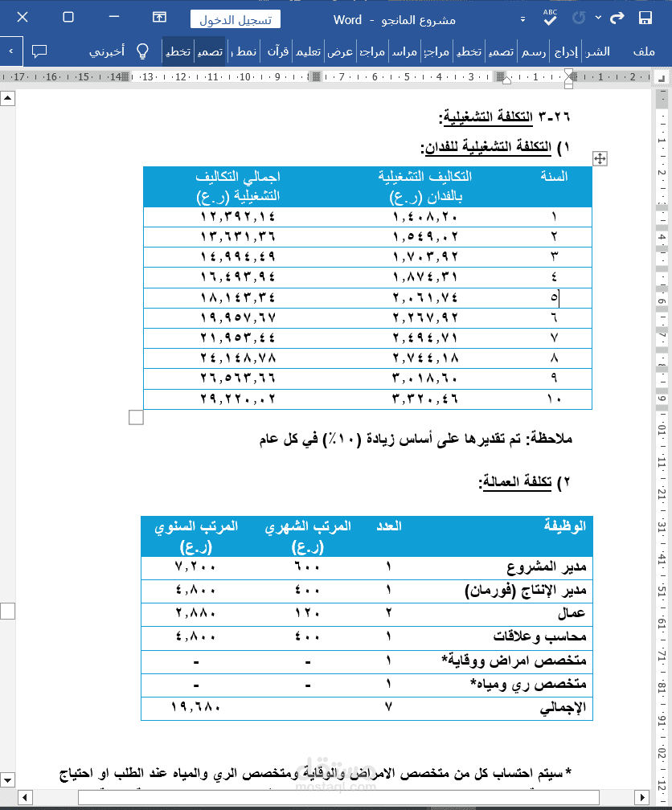Click the table move handle cross icon
This screenshot has height=810, width=672.
(600, 158)
